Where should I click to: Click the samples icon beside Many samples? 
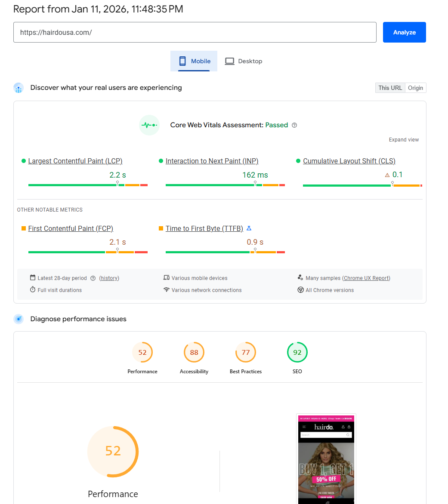click(300, 277)
